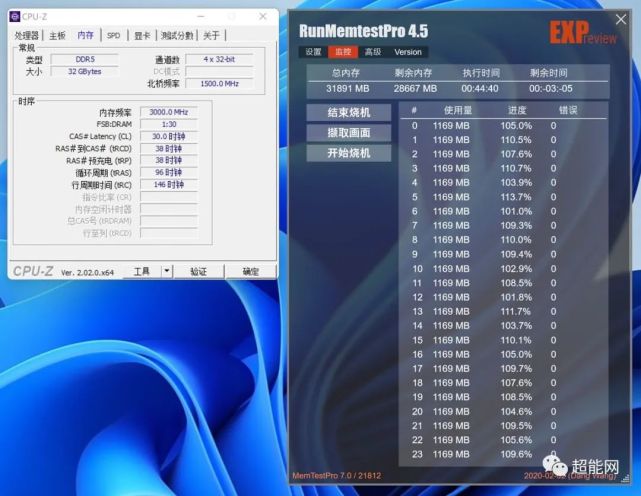
Task: Select thread row 15 with 110.1% progress
Action: [x=504, y=340]
